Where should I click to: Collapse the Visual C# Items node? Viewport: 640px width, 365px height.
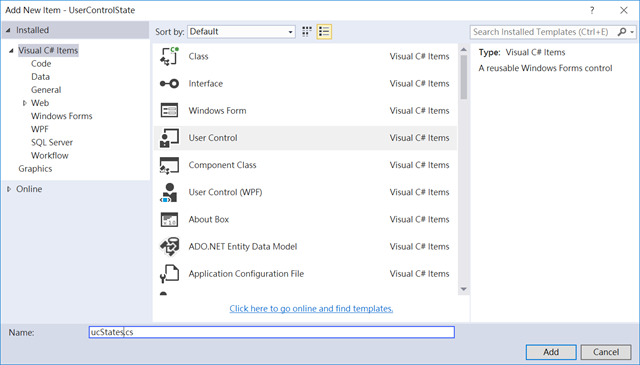(x=11, y=51)
